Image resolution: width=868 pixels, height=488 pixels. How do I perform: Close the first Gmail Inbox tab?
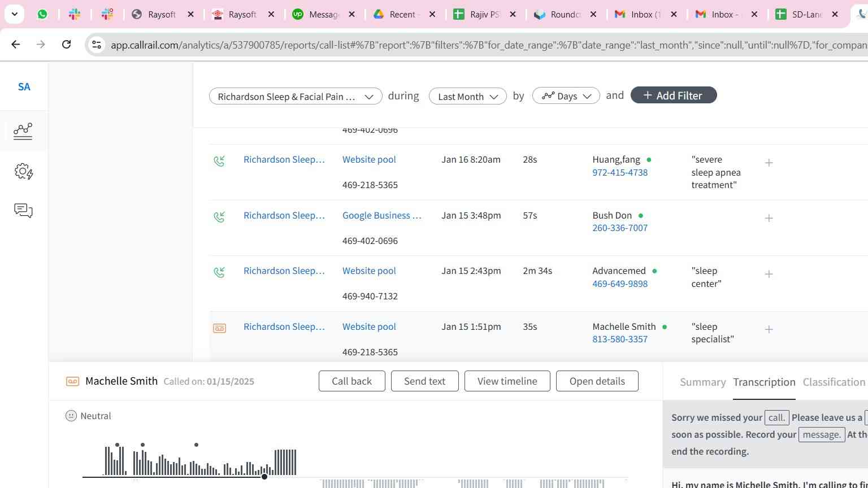tap(674, 14)
